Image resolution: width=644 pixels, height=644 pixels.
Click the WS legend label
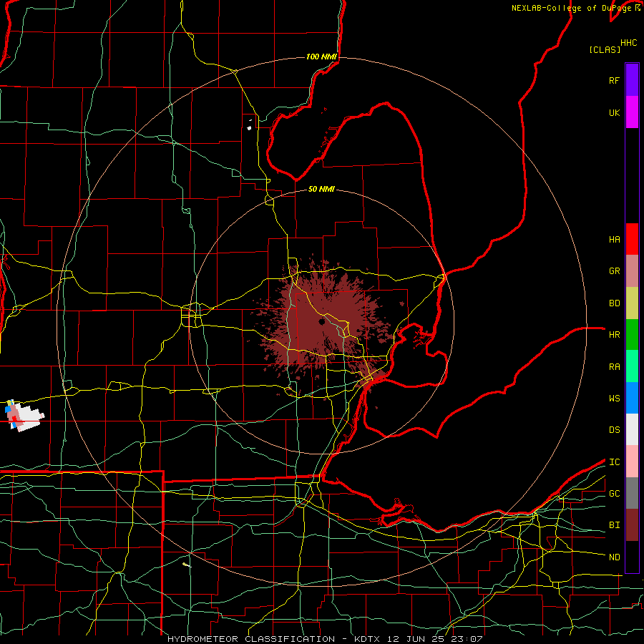point(614,399)
